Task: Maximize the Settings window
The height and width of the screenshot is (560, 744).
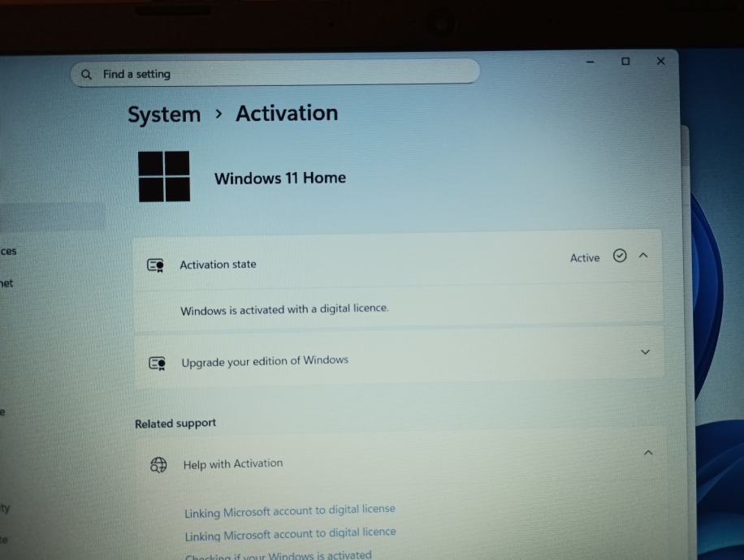Action: click(625, 61)
